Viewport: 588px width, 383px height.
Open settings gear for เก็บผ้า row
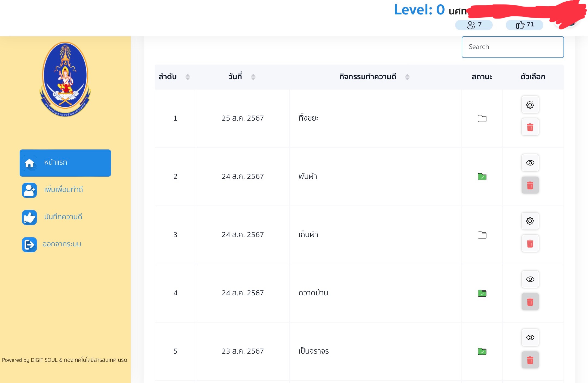[530, 221]
